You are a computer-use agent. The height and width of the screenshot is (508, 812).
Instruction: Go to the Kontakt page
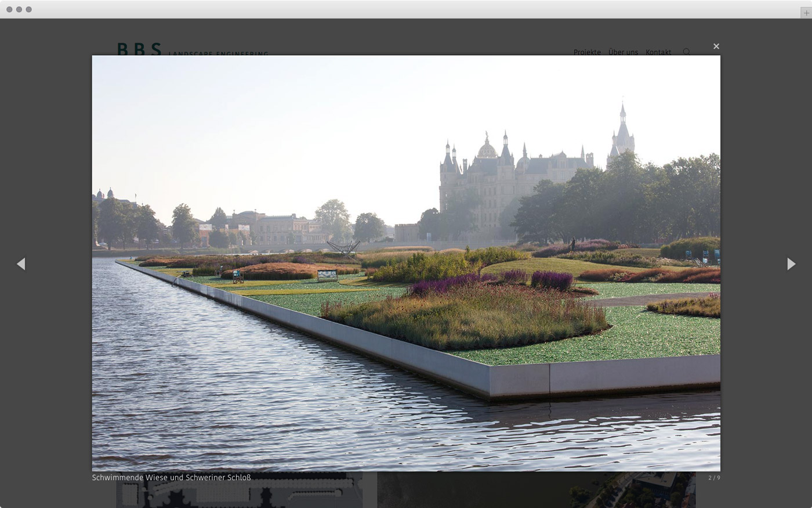pos(658,52)
